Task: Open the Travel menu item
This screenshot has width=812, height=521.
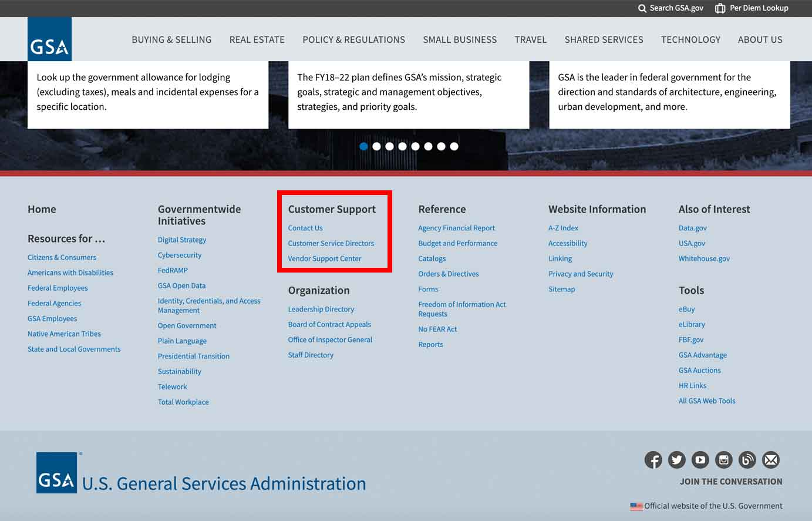Action: click(530, 40)
